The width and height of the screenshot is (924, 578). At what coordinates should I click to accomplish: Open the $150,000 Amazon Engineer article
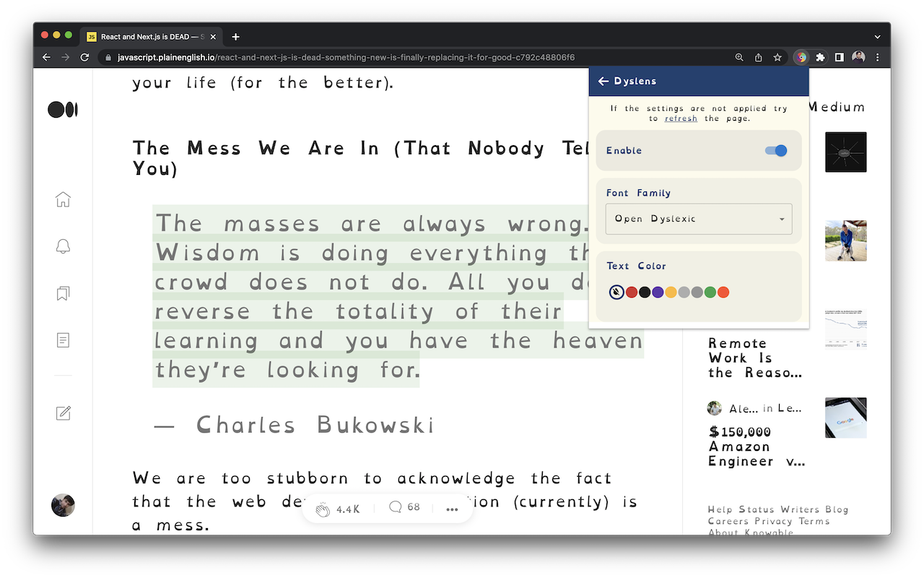click(x=756, y=447)
